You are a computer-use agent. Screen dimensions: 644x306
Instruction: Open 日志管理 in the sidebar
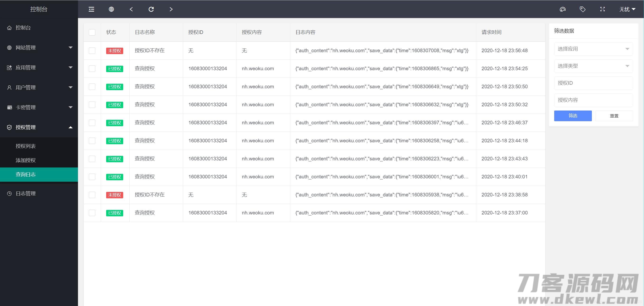(26, 193)
